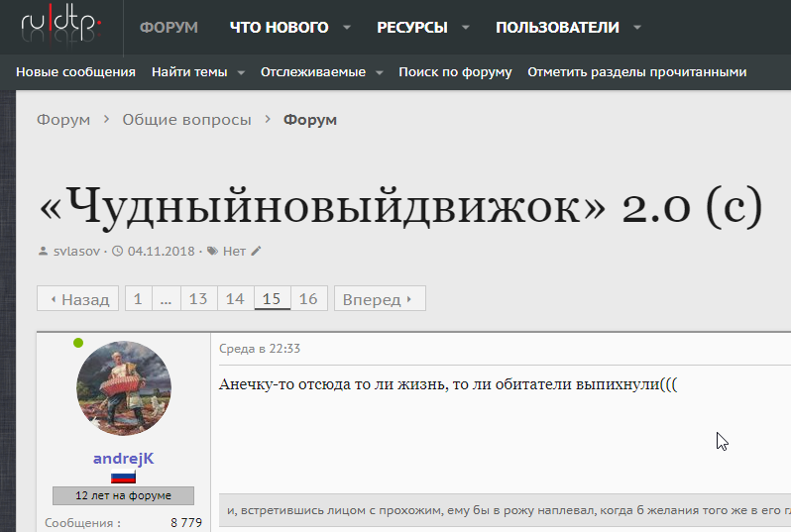
Task: Open the ФОРУМ navigation tab
Action: (x=169, y=27)
